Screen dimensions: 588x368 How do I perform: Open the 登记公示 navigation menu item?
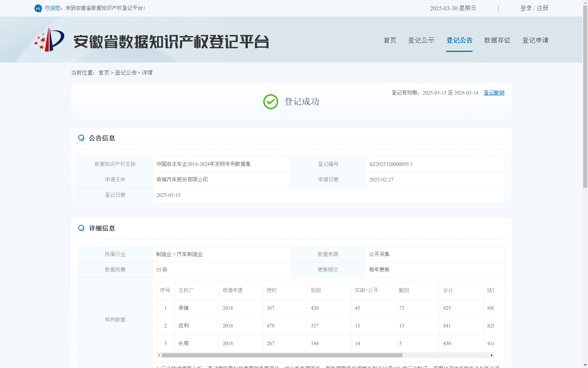pos(421,40)
